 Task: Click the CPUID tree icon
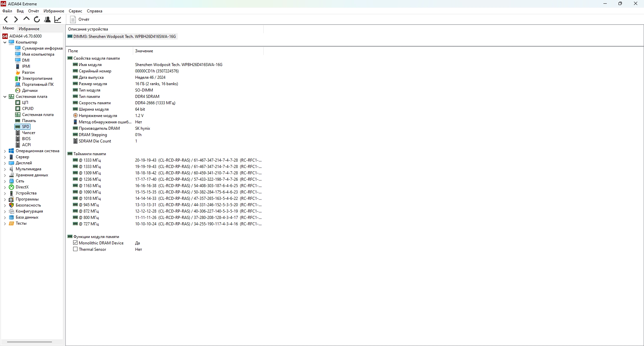tap(18, 109)
